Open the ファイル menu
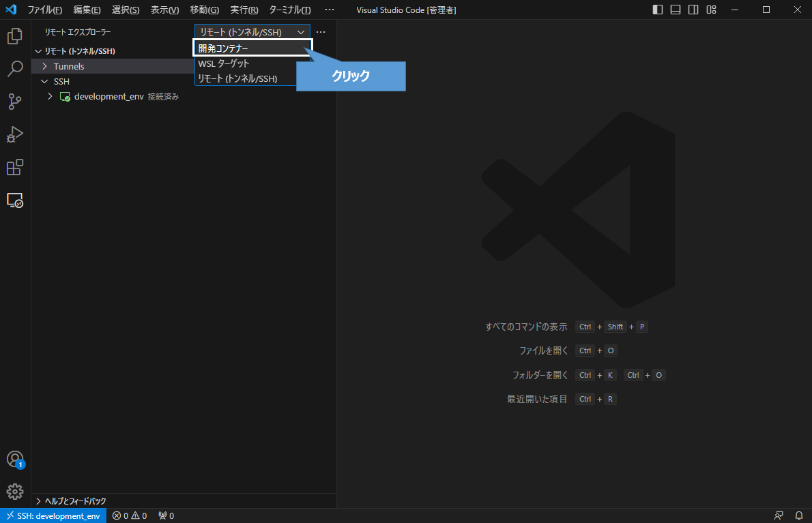812x523 pixels. click(x=44, y=10)
